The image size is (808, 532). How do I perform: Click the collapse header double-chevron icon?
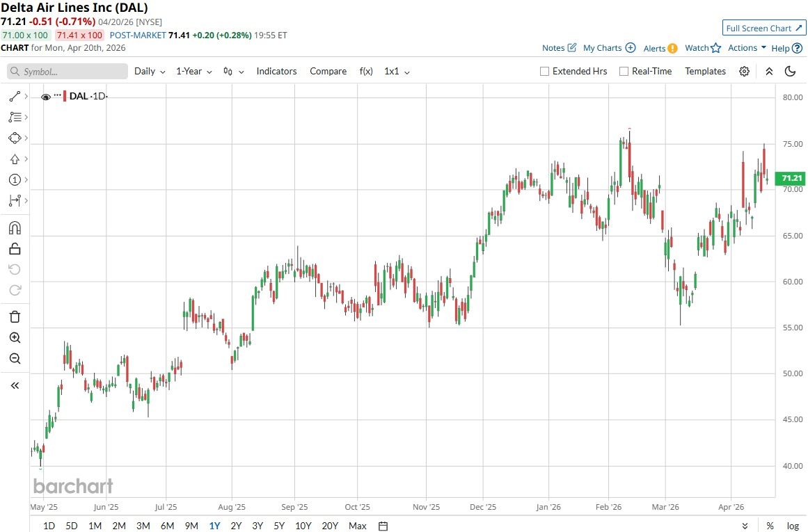[x=769, y=72]
